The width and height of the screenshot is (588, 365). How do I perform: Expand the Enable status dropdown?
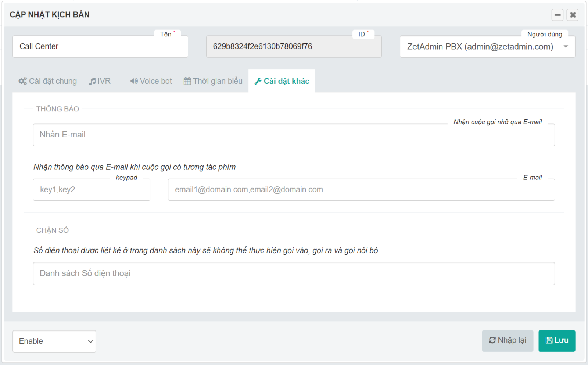54,341
